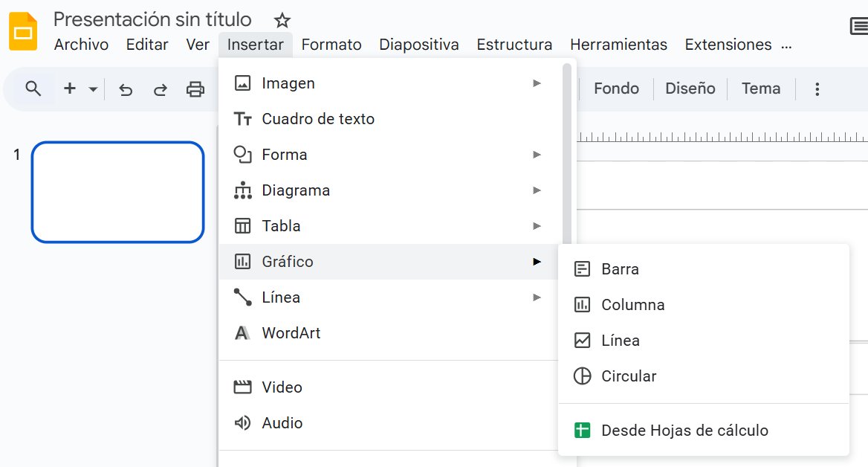The image size is (868, 467).
Task: Click the Tema button
Action: tap(761, 88)
